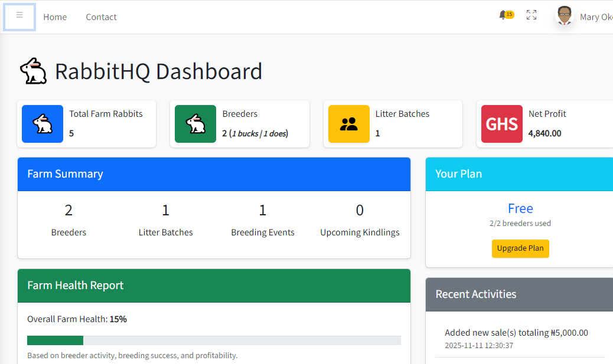
Task: Click the red GHS Net Profit icon
Action: click(501, 124)
